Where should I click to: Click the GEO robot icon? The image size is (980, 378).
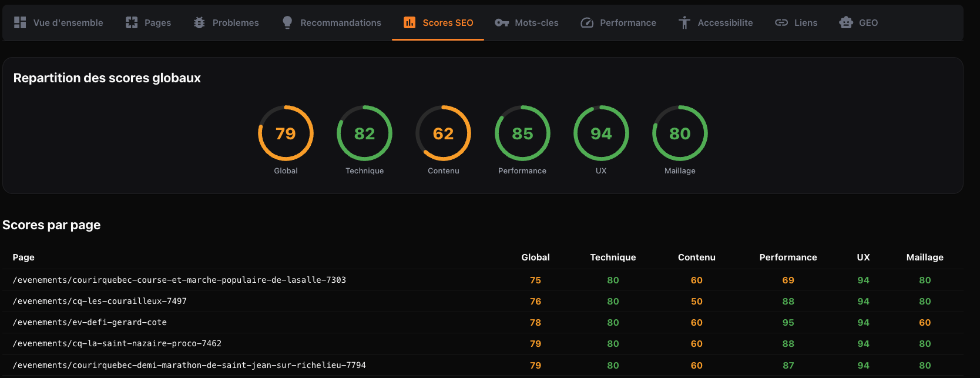pyautogui.click(x=846, y=22)
